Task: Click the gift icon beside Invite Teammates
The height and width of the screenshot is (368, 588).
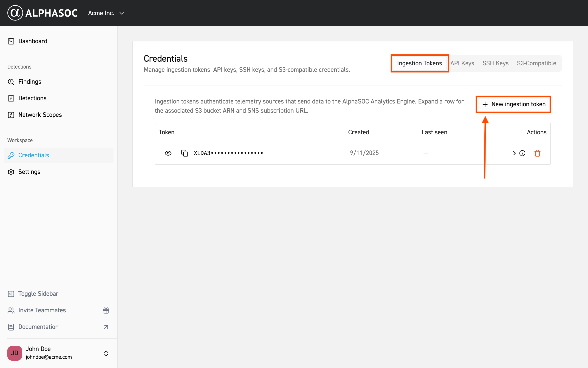Action: coord(106,310)
